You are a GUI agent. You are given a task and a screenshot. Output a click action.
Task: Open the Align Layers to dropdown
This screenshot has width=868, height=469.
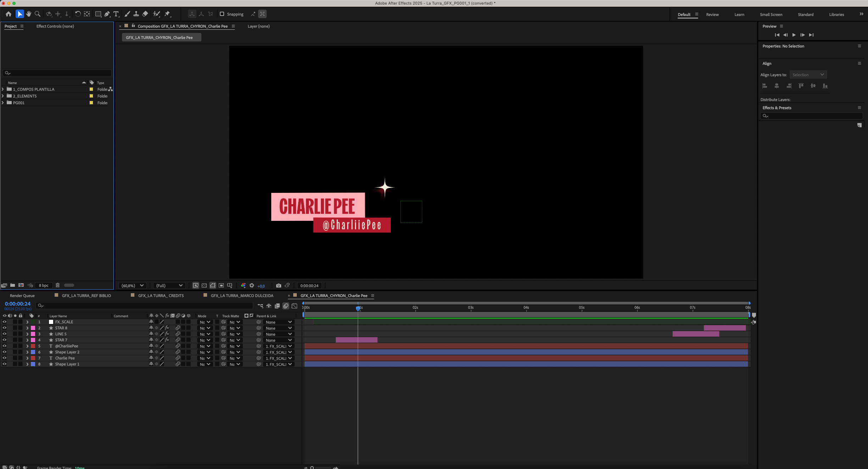coord(808,75)
